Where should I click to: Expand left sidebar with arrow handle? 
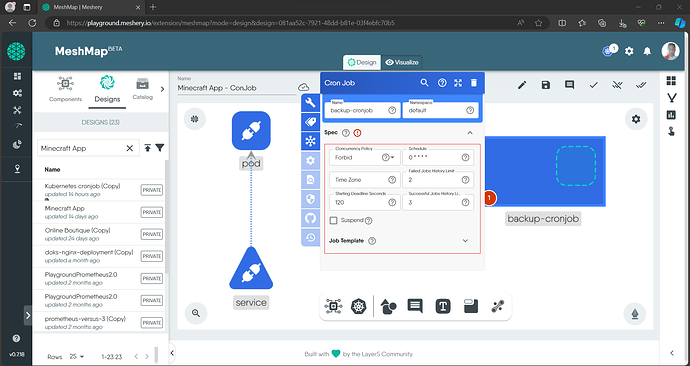pyautogui.click(x=28, y=315)
